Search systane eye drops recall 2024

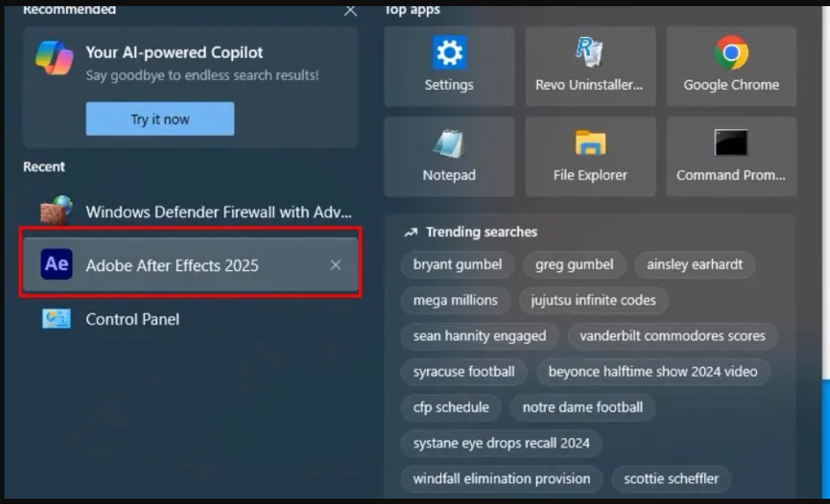pyautogui.click(x=502, y=443)
